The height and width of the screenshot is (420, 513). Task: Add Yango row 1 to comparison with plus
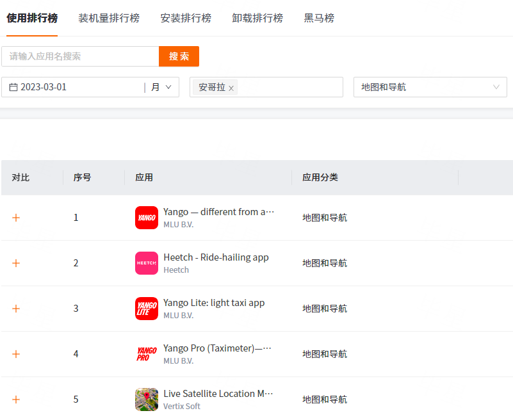click(x=16, y=218)
